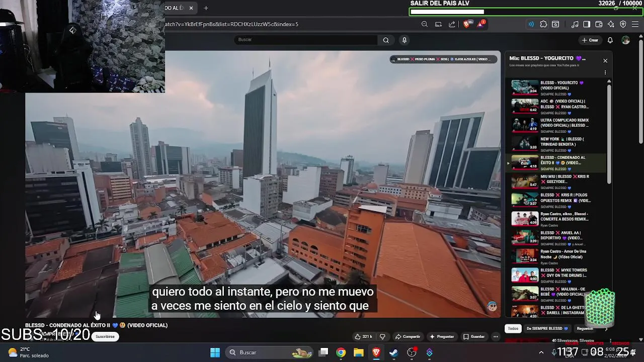Open the Brave Rewards triangle icon

(x=480, y=24)
